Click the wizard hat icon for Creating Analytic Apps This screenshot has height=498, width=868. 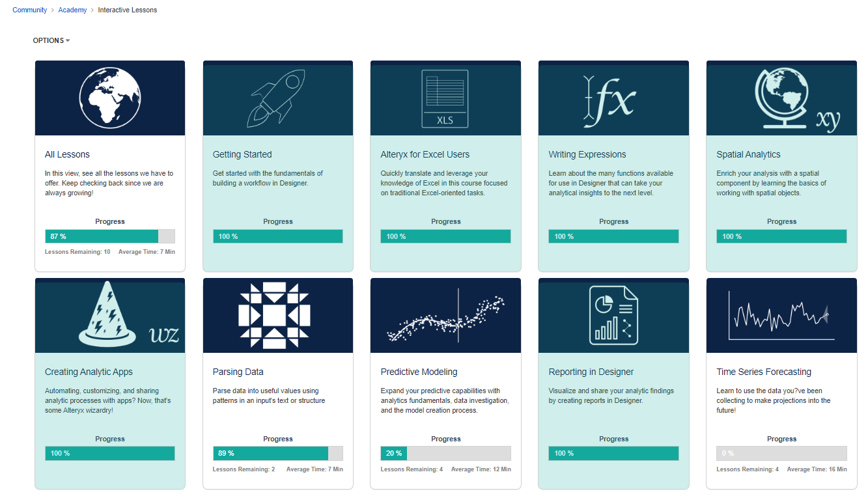109,315
